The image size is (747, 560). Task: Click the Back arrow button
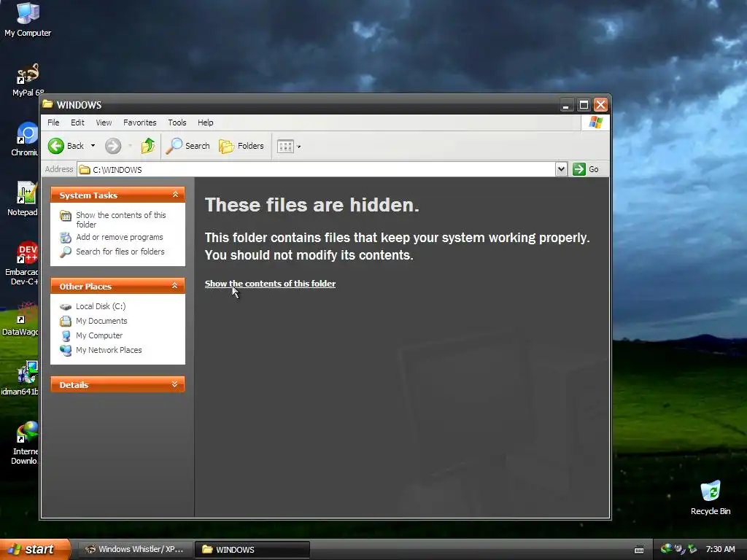(66, 146)
